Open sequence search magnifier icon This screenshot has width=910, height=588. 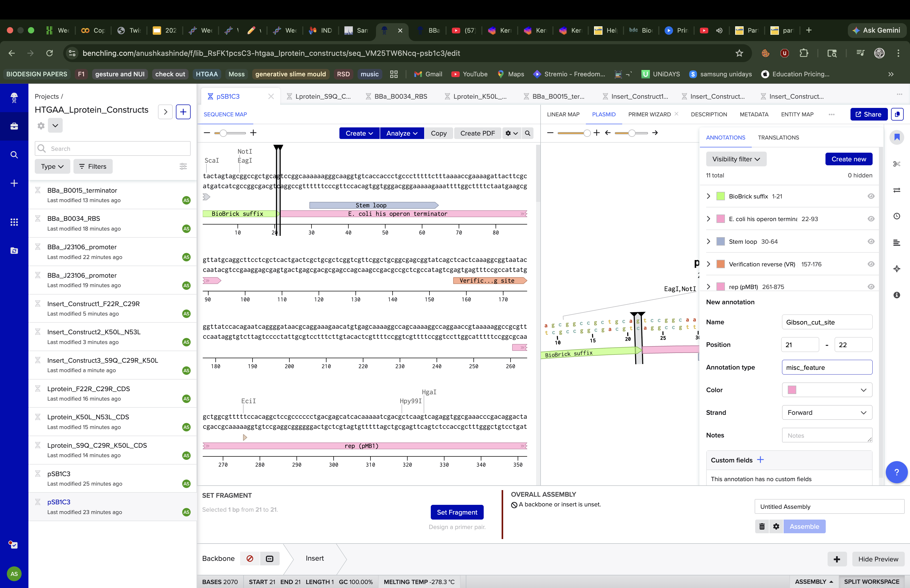528,133
